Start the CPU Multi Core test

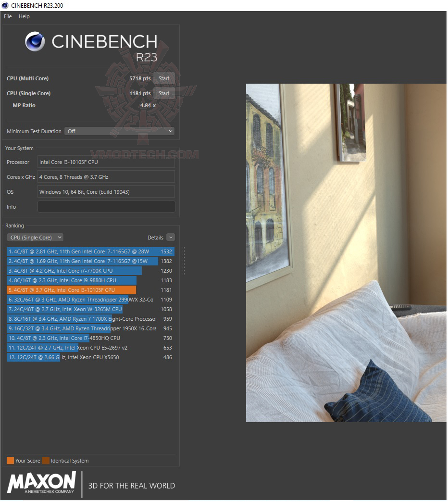(164, 78)
